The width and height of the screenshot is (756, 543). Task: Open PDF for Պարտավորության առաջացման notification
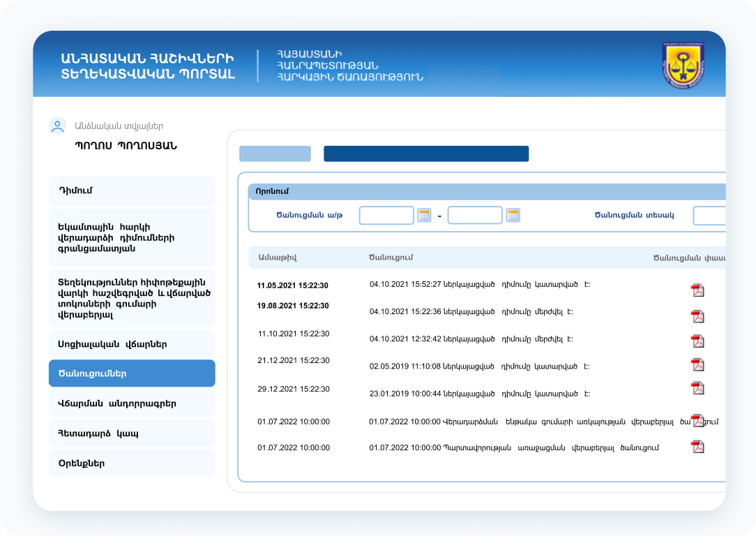click(x=697, y=447)
